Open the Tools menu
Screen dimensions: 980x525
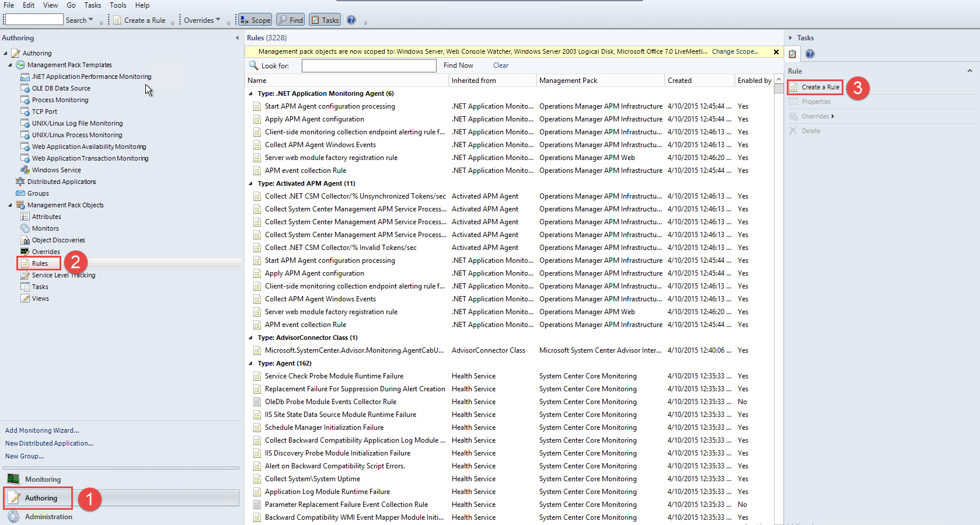tap(118, 5)
